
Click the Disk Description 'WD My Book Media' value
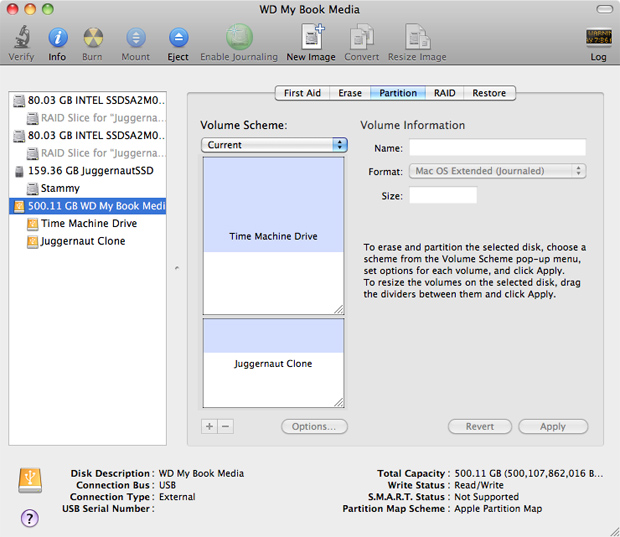[201, 473]
